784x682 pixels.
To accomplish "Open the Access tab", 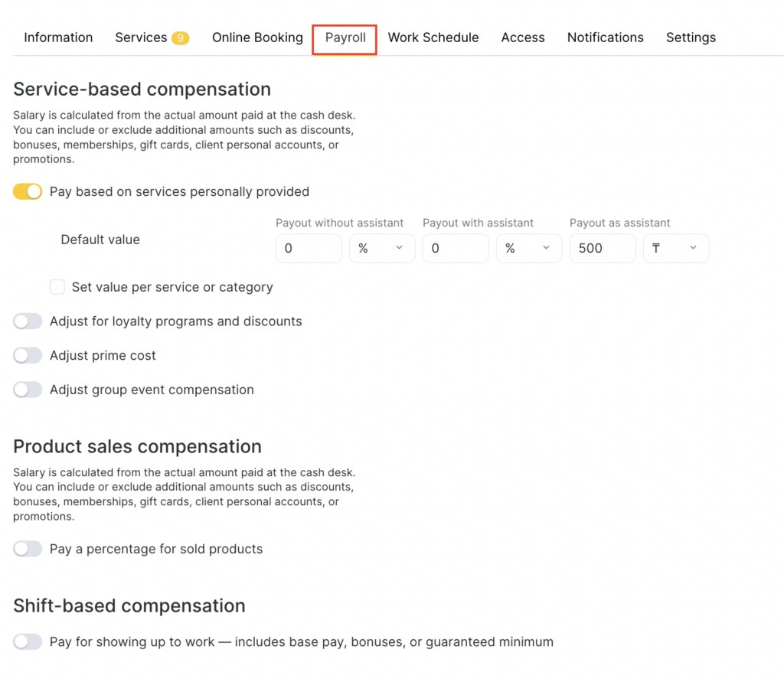I will [x=523, y=38].
